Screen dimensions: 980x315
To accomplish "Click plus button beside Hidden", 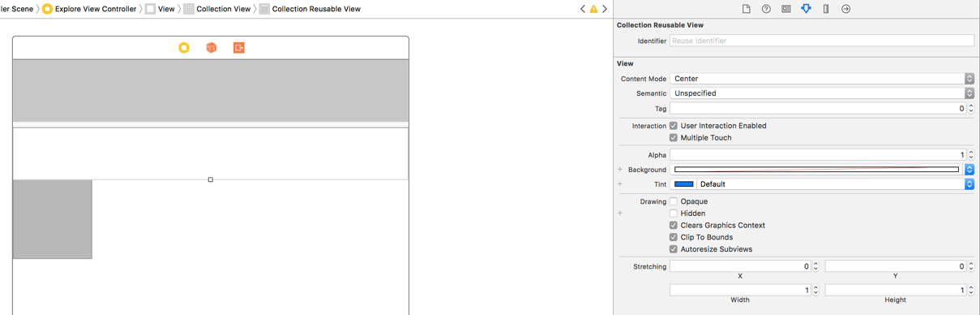I will point(620,214).
